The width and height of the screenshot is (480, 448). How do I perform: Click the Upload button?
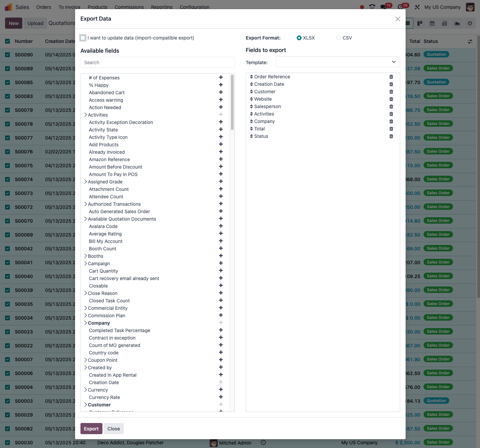(x=35, y=23)
